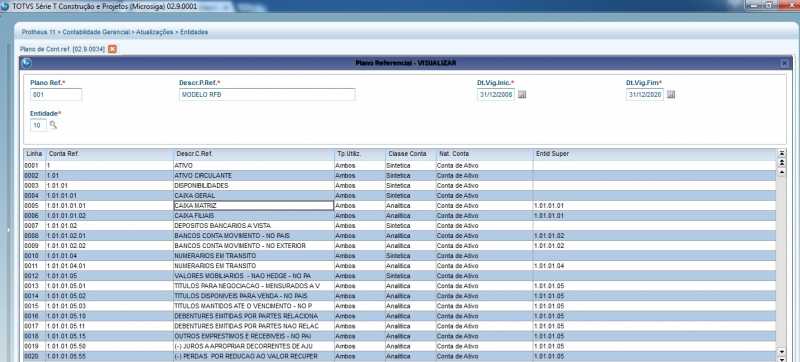Jump to top of grid scrollbar
The image size is (800, 362).
(782, 153)
